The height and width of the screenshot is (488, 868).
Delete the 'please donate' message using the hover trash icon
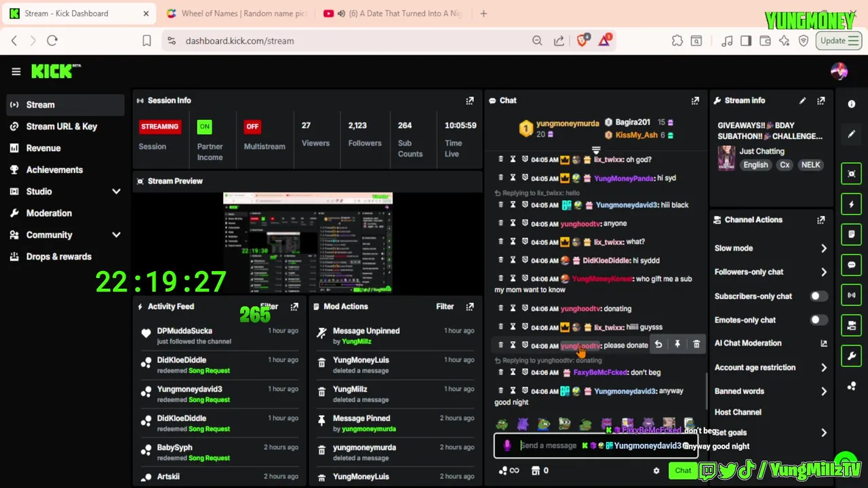tap(696, 344)
